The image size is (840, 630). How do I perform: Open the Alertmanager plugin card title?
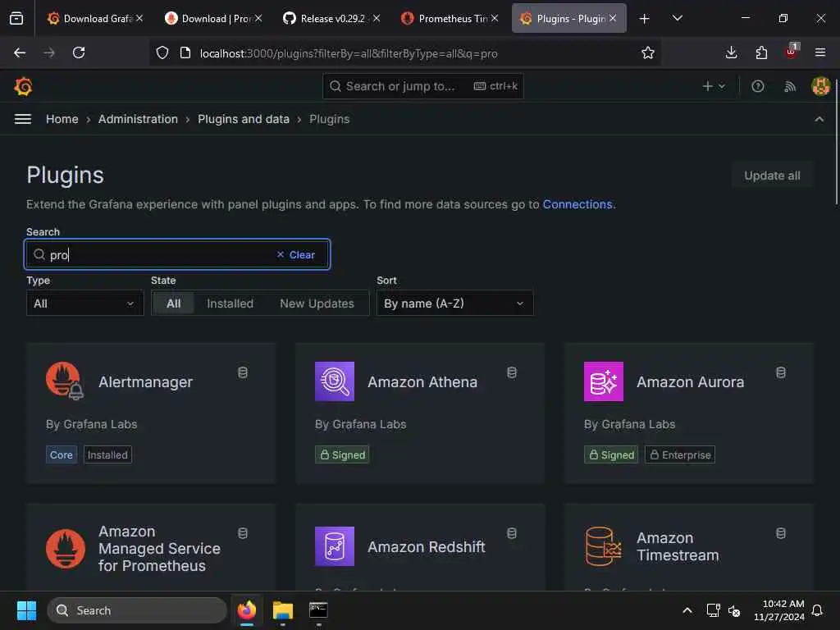click(x=145, y=382)
